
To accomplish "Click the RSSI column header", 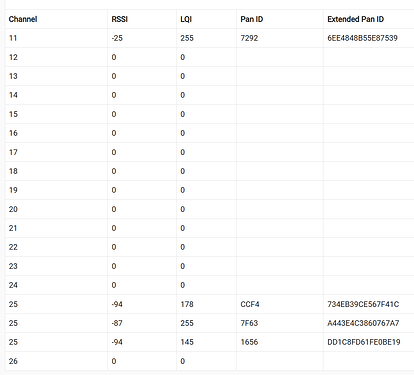I will [119, 19].
